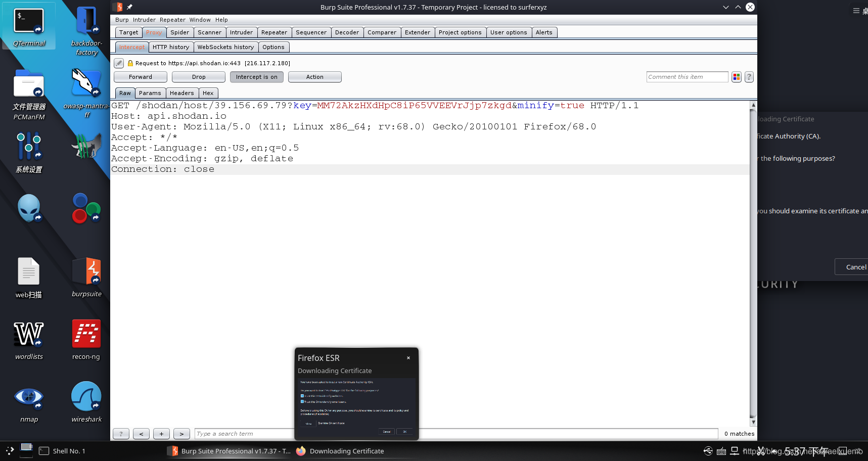Click the USB removable devices tray icon
868x461 pixels.
point(708,451)
